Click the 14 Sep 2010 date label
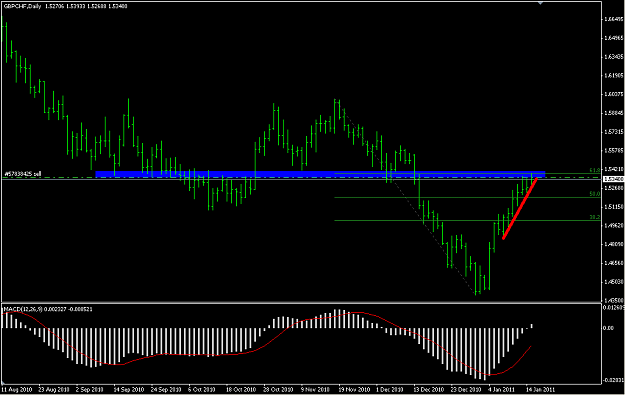This screenshot has width=625, height=395. tap(129, 389)
